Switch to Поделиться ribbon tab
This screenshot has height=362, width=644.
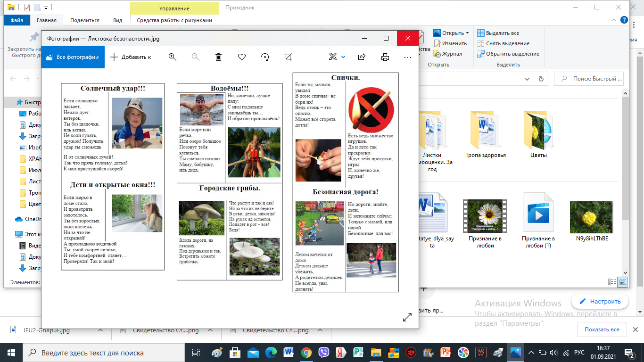pos(85,20)
